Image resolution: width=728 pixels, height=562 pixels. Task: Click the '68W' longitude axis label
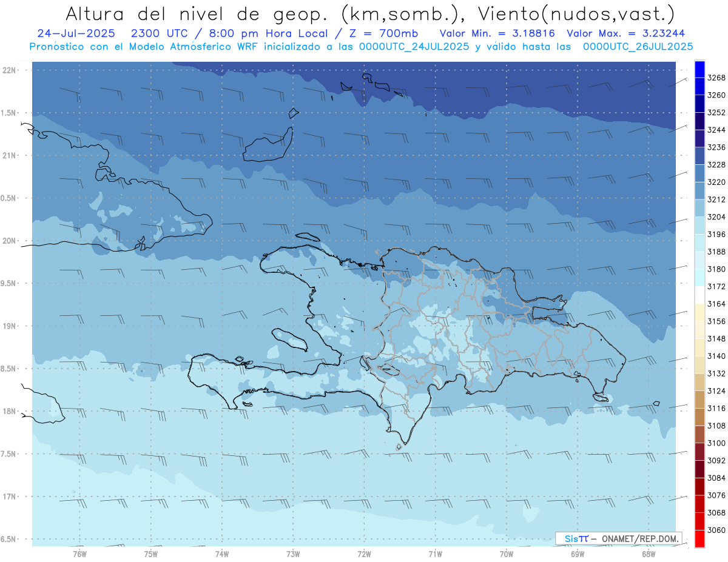coord(649,554)
